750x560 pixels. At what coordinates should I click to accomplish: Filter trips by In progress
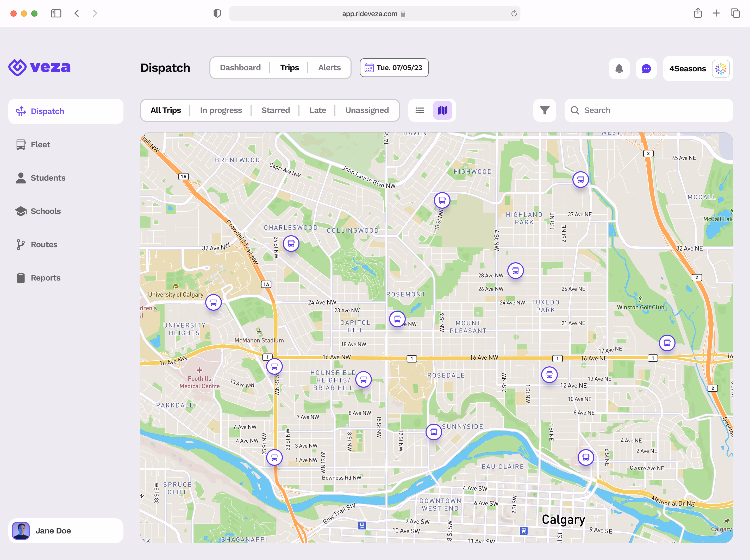point(221,110)
